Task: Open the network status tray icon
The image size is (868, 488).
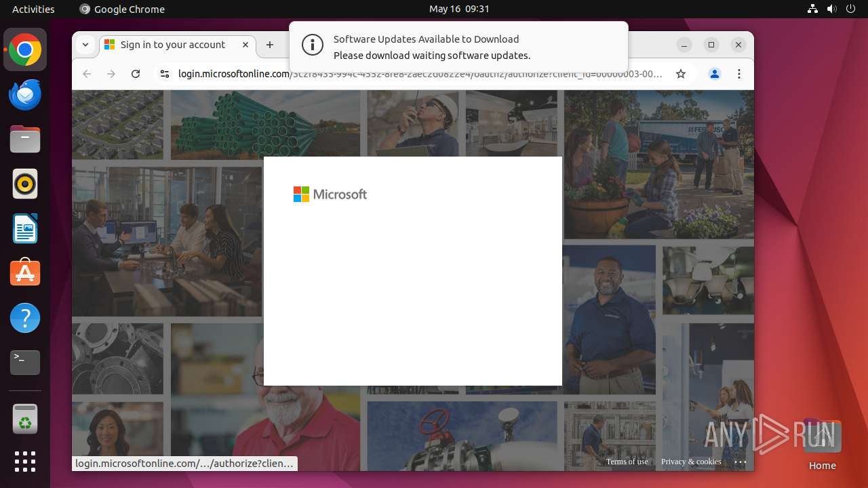Action: (x=812, y=9)
